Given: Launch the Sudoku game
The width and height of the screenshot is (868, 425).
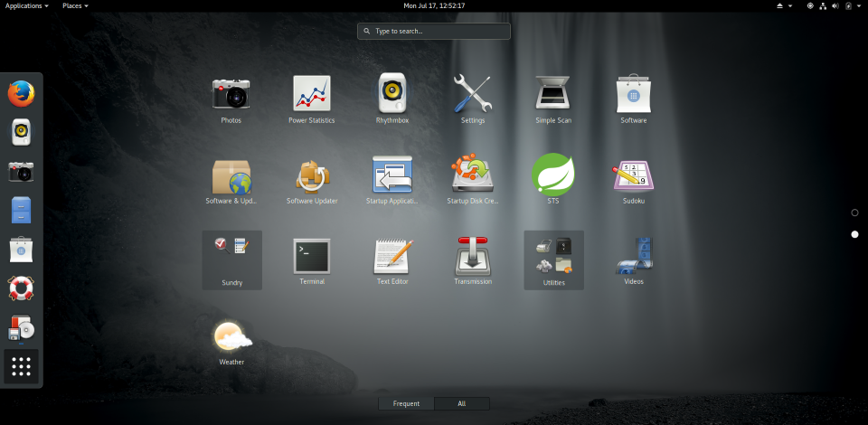Looking at the screenshot, I should (x=634, y=181).
